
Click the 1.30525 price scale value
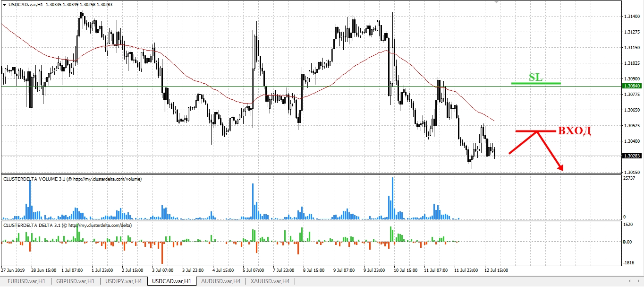pos(631,125)
